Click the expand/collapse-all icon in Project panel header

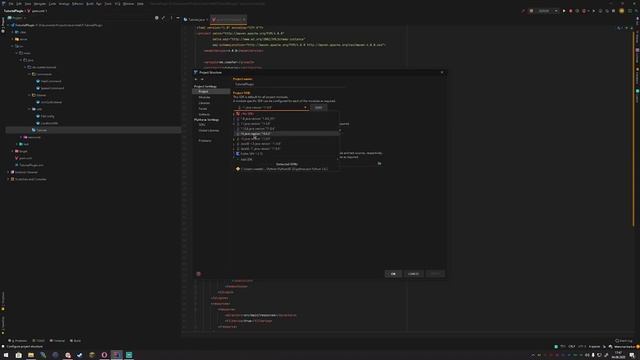[164, 18]
